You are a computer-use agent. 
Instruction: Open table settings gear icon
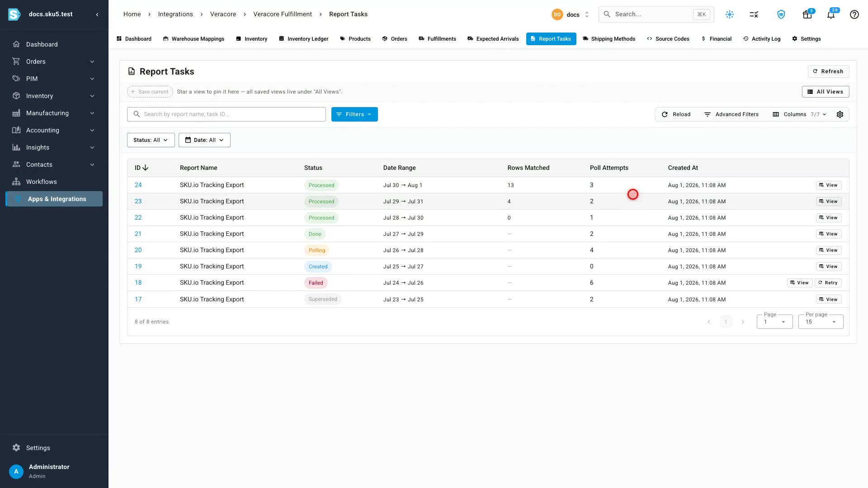click(x=840, y=114)
